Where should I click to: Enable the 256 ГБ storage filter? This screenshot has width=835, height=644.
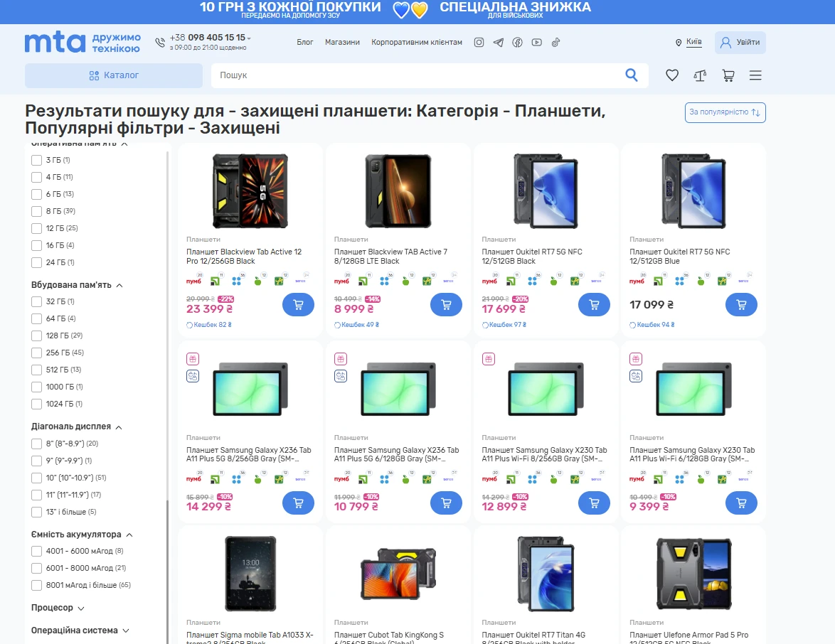coord(37,353)
